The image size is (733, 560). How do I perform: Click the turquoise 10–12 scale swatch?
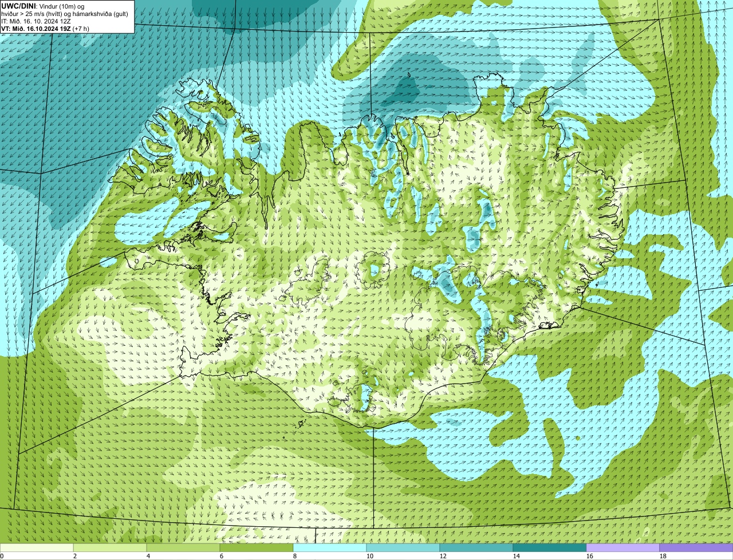(x=403, y=547)
